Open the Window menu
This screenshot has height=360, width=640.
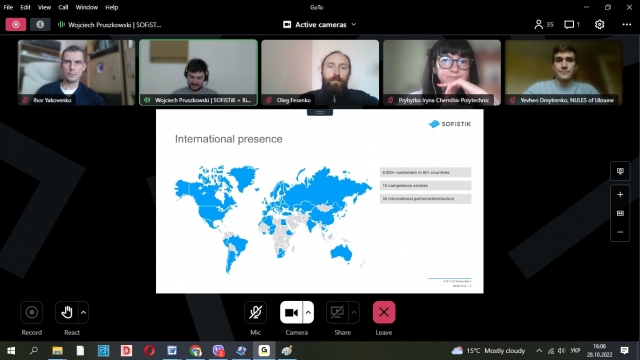tap(87, 7)
